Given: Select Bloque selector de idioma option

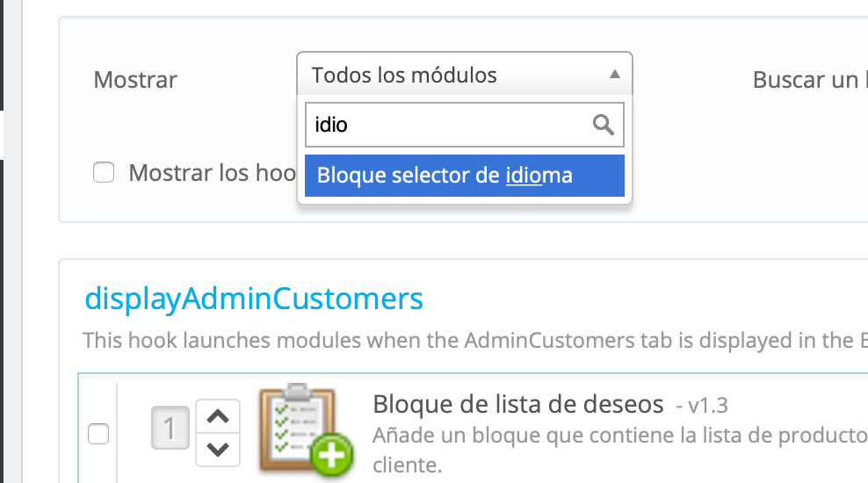Looking at the screenshot, I should click(x=465, y=176).
